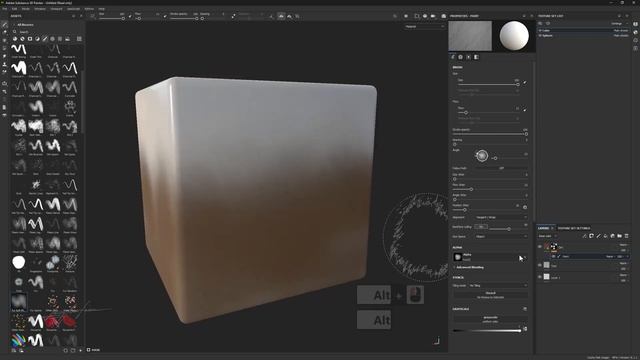Open the File menu
The width and height of the screenshot is (640, 360).
[x=4, y=9]
